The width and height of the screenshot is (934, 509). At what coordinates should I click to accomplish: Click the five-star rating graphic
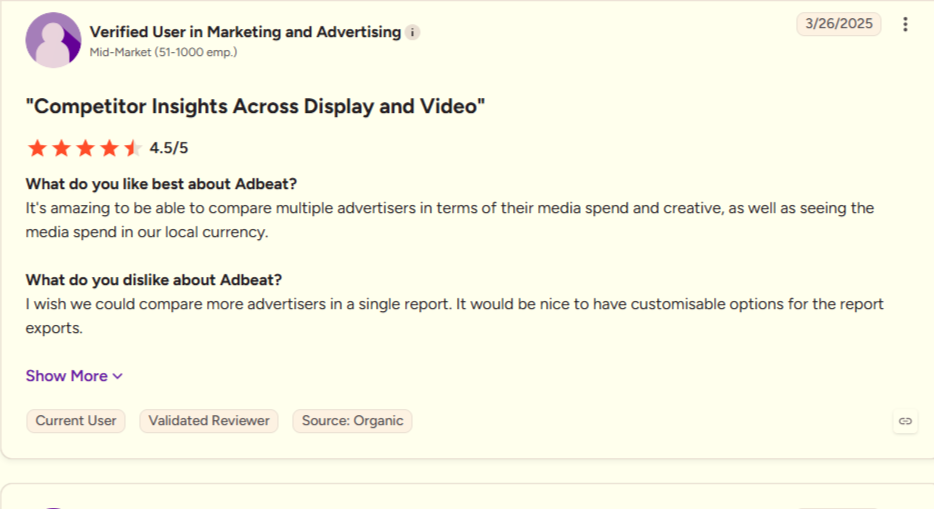tap(84, 148)
